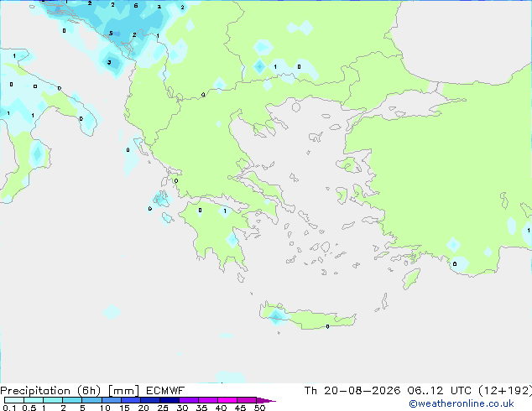Click the value '0' in southwestern Turkey
532x411 pixels.
coord(455,264)
